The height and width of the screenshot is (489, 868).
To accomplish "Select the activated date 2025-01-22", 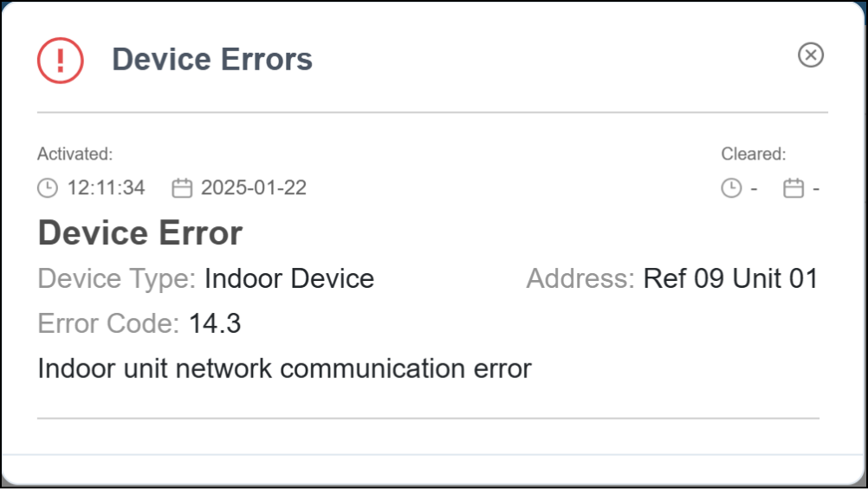I will pyautogui.click(x=253, y=187).
